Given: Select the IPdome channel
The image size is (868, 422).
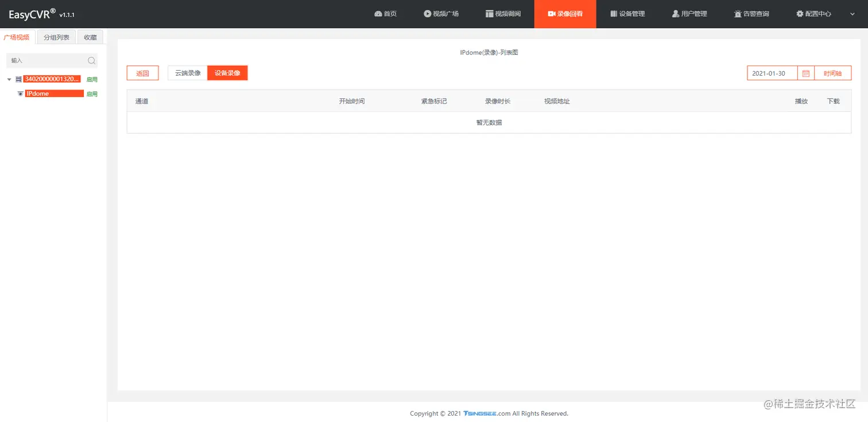Looking at the screenshot, I should pyautogui.click(x=55, y=94).
